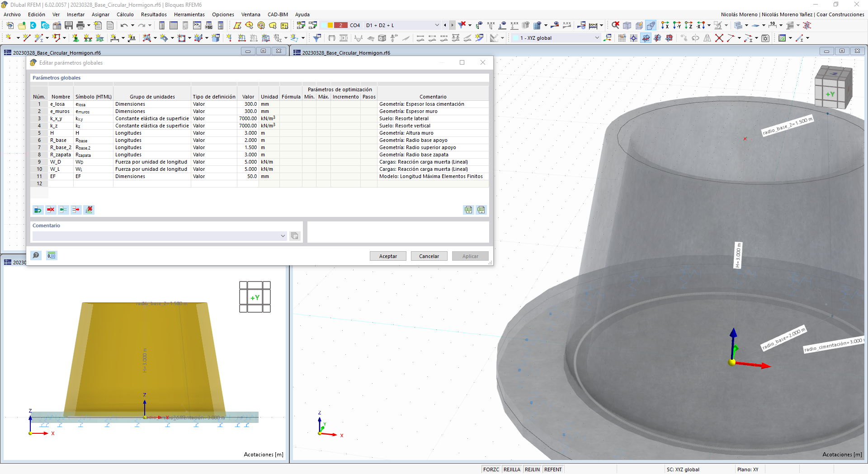Viewport: 868px width, 474px height.
Task: Click the help speech bubble icon in dialog
Action: click(36, 256)
